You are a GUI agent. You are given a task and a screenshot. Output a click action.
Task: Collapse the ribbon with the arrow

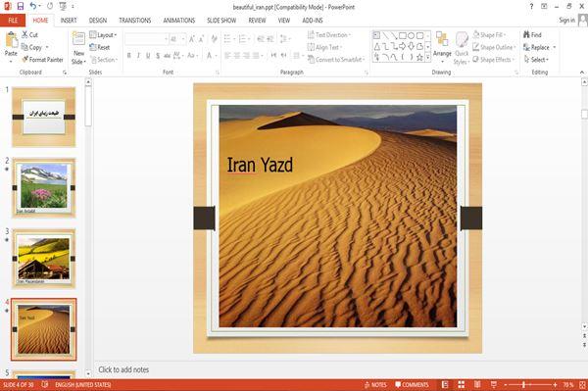(582, 72)
